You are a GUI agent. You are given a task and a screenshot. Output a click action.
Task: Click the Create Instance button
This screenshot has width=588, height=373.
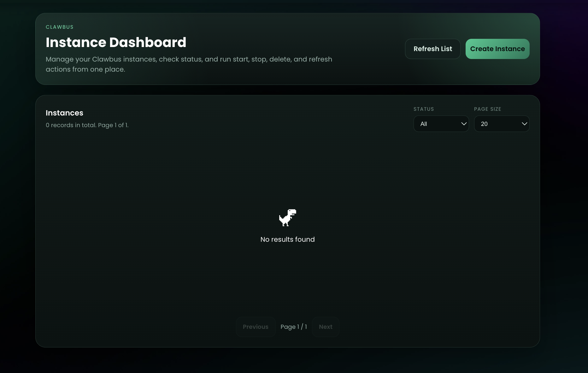coord(497,49)
